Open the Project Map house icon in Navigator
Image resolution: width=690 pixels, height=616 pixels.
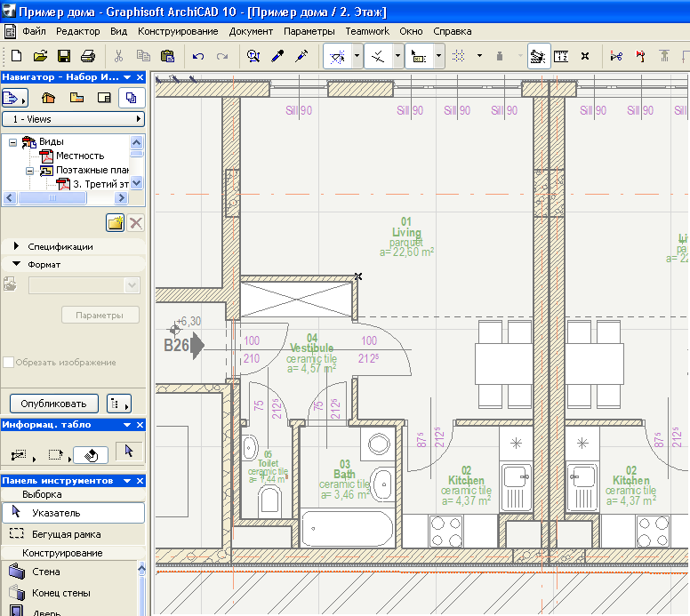pyautogui.click(x=48, y=98)
